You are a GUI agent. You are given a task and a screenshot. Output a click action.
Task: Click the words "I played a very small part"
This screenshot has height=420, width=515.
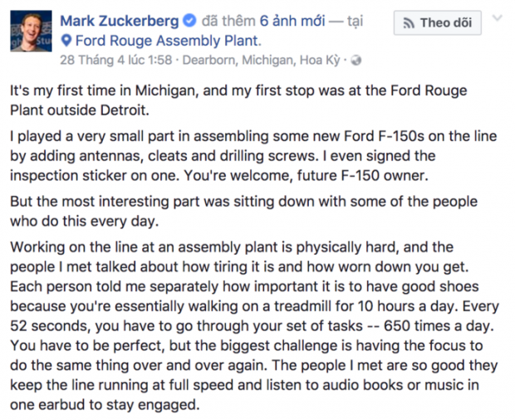click(90, 133)
